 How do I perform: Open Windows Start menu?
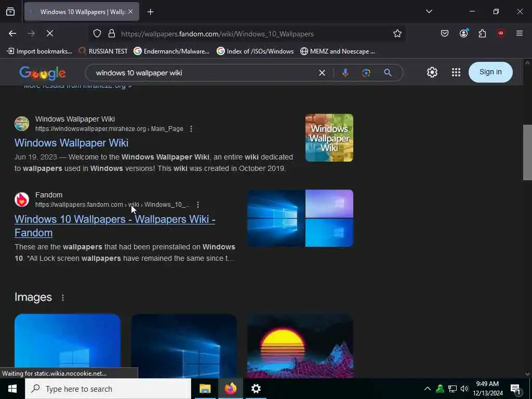click(x=12, y=389)
